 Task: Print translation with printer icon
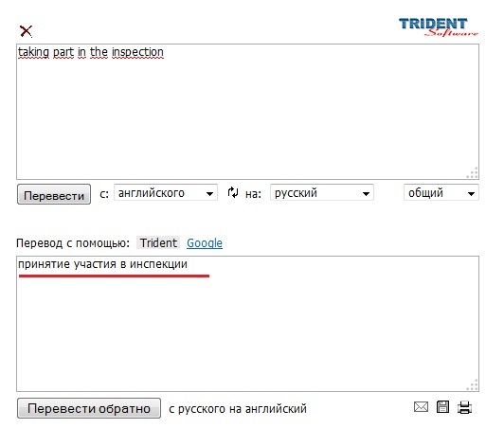464,407
